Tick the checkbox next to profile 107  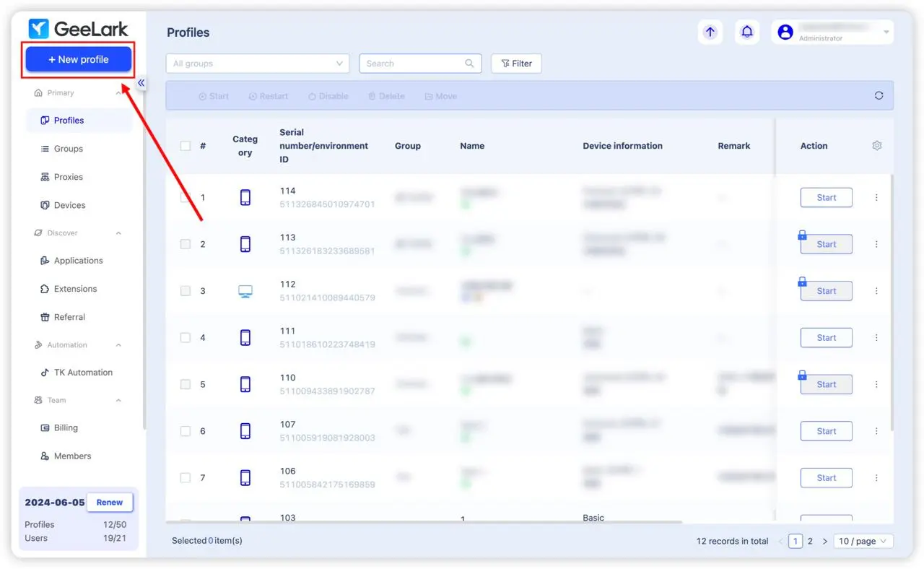coord(185,430)
